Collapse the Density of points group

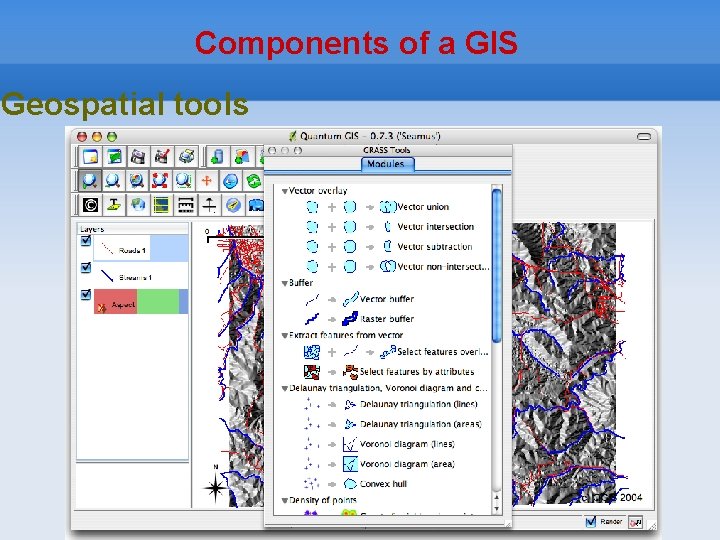click(x=285, y=501)
